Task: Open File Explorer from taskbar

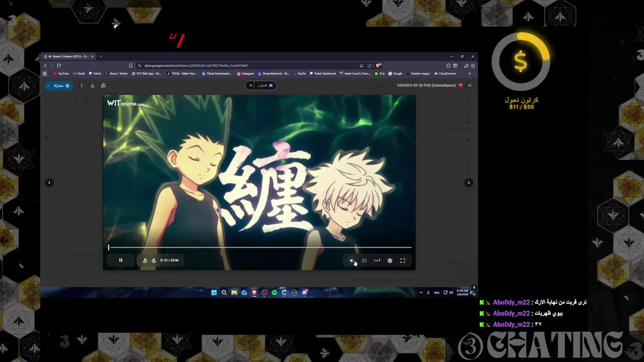Action: 234,293
